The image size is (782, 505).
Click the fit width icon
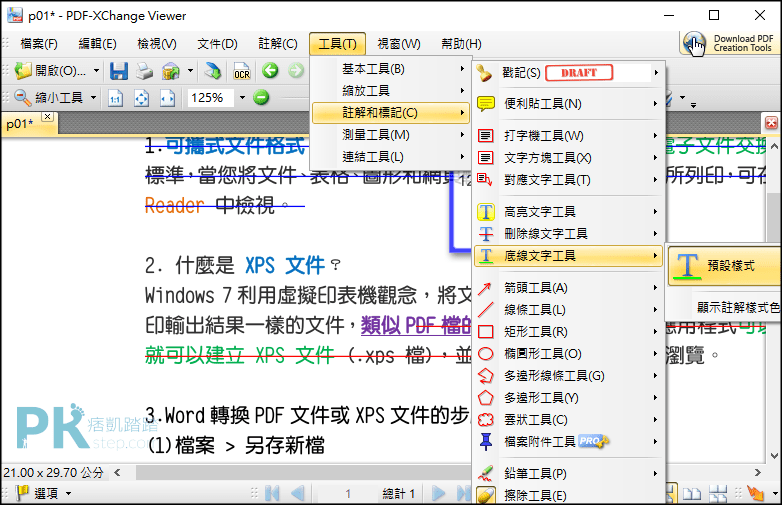pos(168,98)
